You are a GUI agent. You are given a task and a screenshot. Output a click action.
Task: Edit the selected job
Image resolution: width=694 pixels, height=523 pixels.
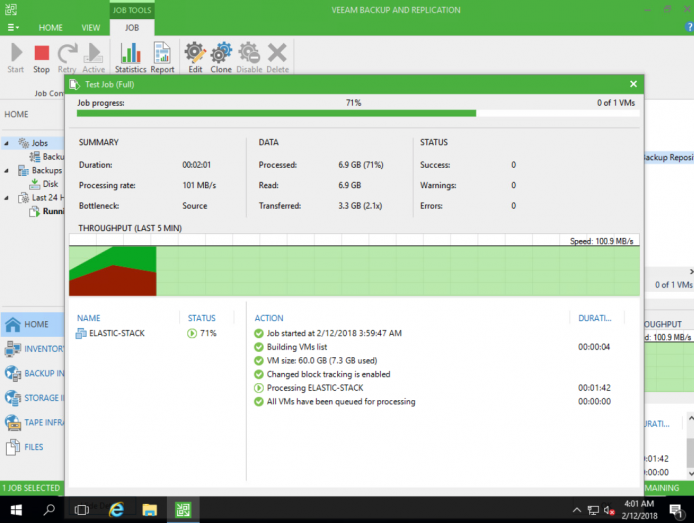click(x=195, y=58)
